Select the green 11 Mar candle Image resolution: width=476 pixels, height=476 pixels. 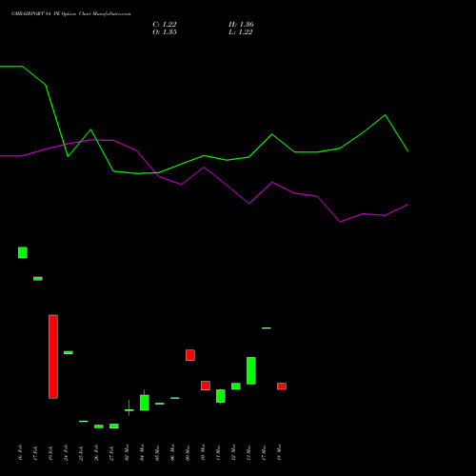[x=221, y=396]
